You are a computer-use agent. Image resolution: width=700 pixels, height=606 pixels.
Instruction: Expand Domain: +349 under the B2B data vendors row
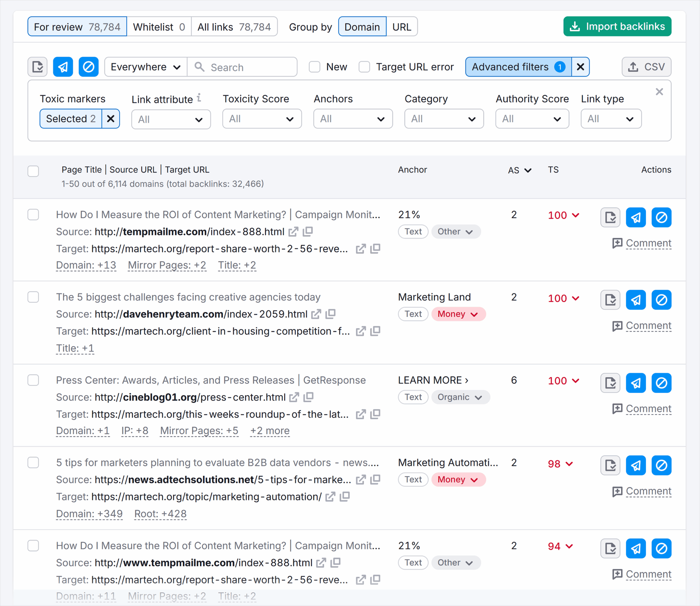click(x=89, y=513)
